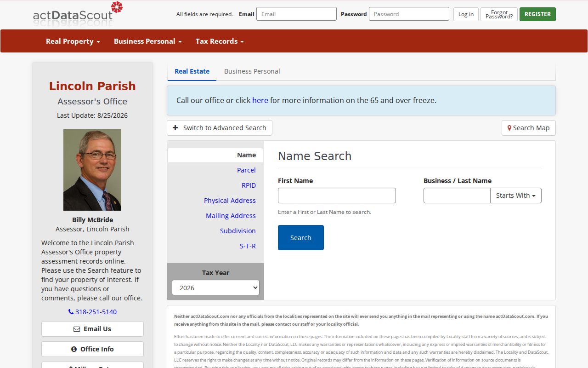Select the Name search type
The width and height of the screenshot is (588, 368).
tap(215, 155)
